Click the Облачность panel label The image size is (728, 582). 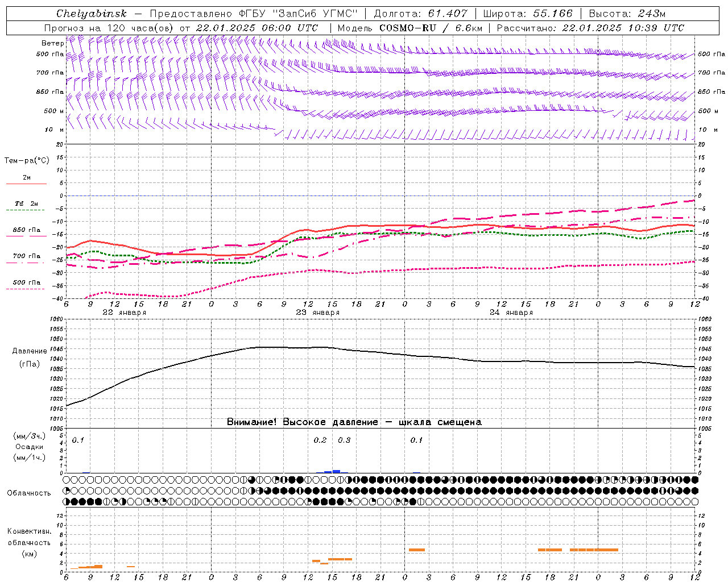[x=29, y=493]
